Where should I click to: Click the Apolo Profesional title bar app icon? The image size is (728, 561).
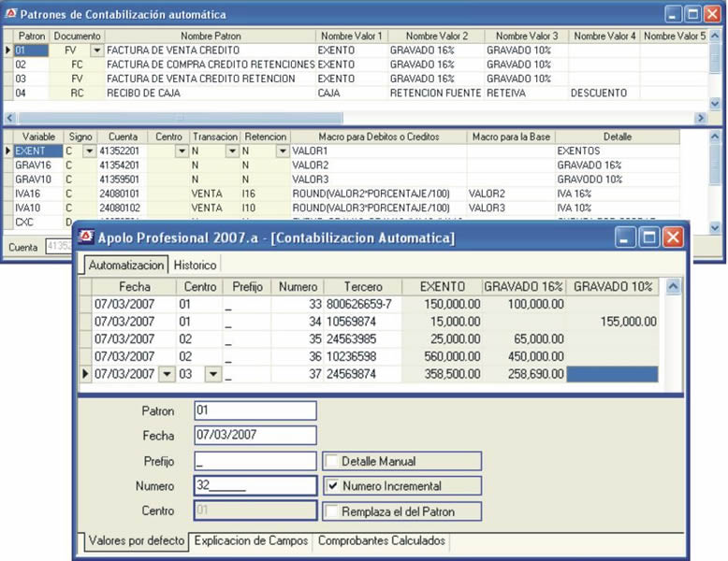[x=86, y=237]
